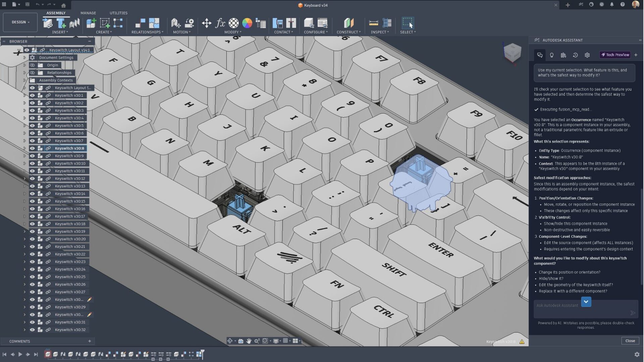The width and height of the screenshot is (644, 362).
Task: Click the yellow warning triangle icon
Action: pos(522,342)
